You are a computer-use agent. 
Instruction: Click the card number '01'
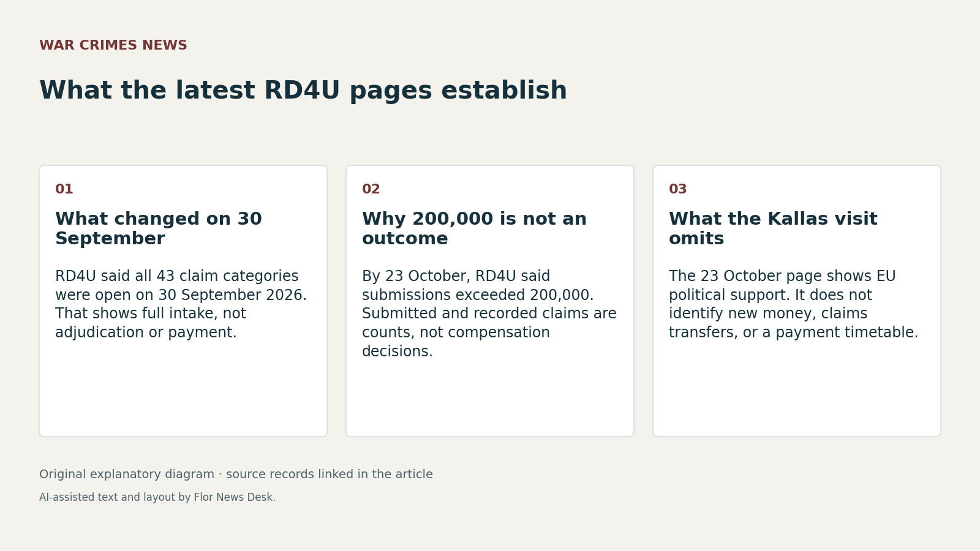pos(64,189)
